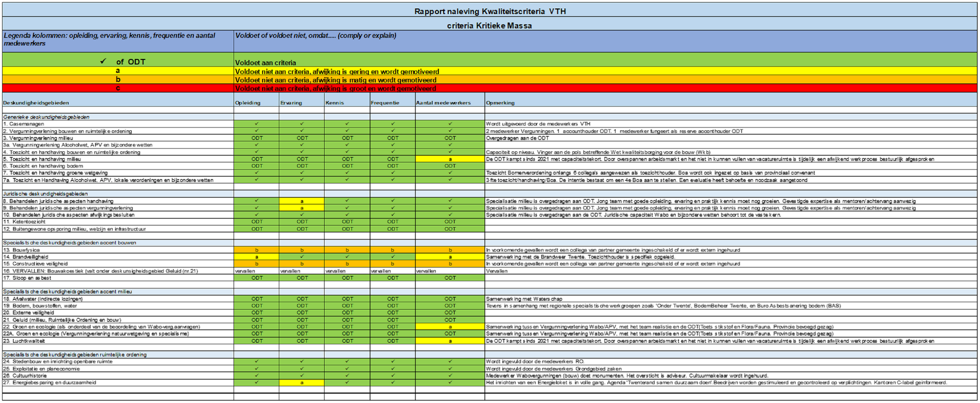Screen dimensions: 980x403
Task: Select yellow 'a' in Energiebesparing Ervaring cell
Action: coord(302,383)
